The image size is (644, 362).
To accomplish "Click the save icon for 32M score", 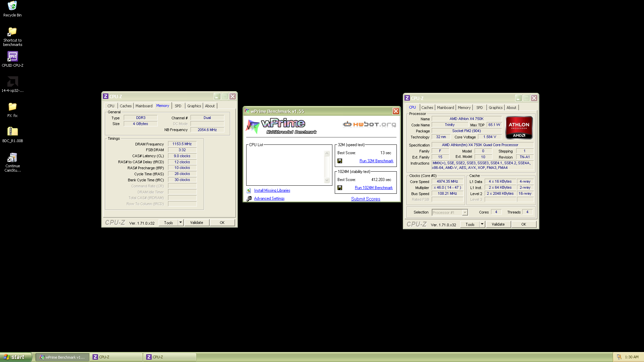I will (340, 161).
